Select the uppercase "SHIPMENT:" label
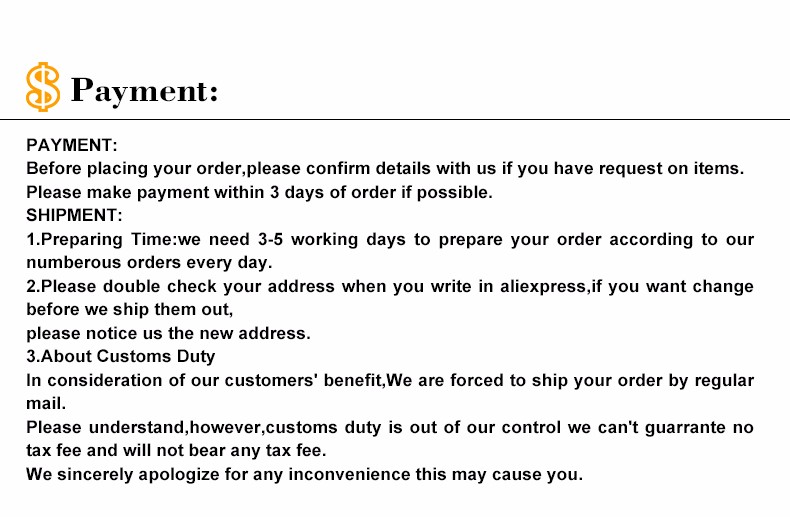 [74, 215]
